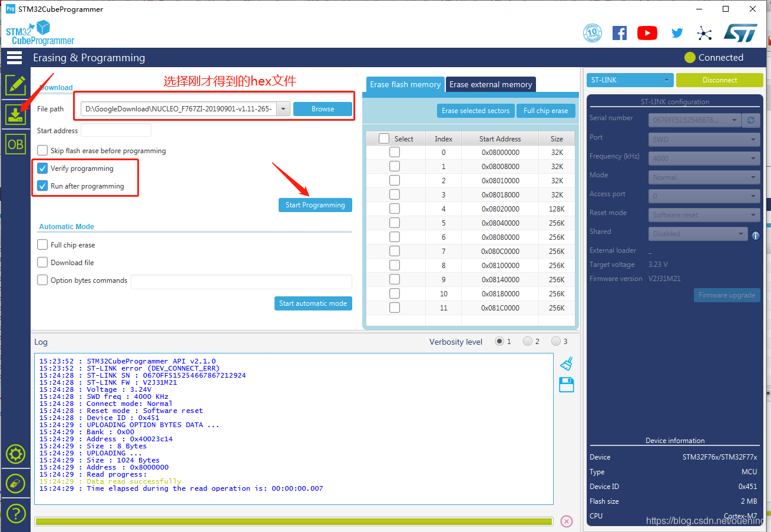The image size is (771, 532).
Task: Click Browse to choose hex file
Action: tap(323, 109)
